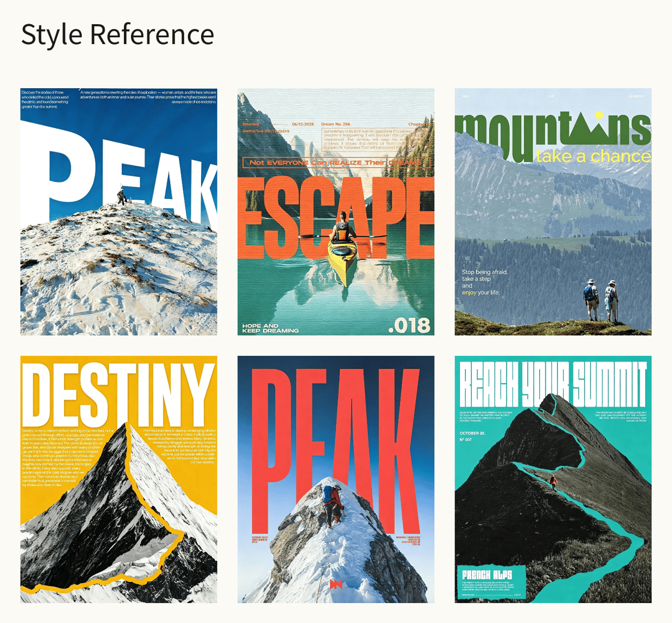Open the red PEAK climber poster
Image resolution: width=672 pixels, height=623 pixels.
point(336,479)
